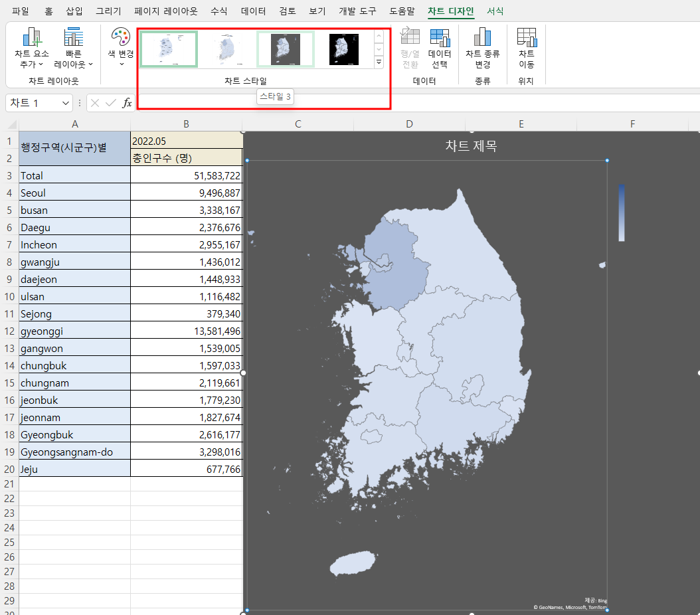Click the Name Box showing 차트 1
The width and height of the screenshot is (700, 615).
33,103
